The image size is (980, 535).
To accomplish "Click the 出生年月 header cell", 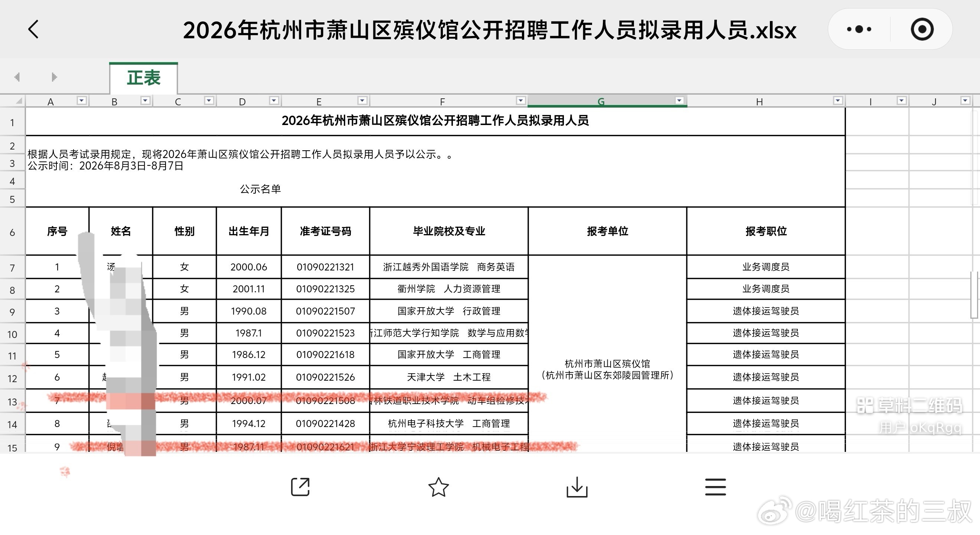I will [249, 231].
